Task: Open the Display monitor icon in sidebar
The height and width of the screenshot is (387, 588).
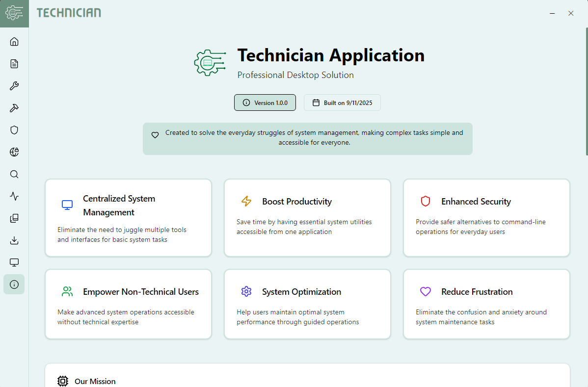Action: (14, 262)
